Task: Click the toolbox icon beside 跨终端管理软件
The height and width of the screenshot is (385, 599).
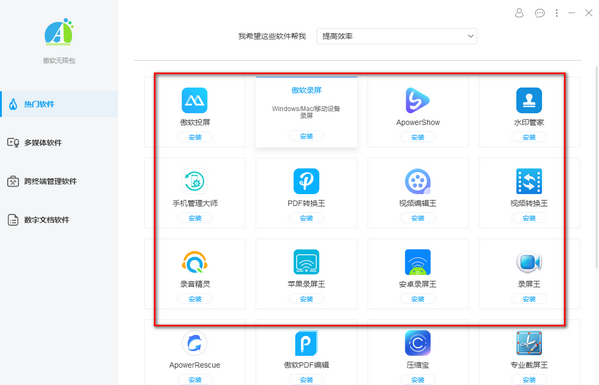Action: [13, 181]
